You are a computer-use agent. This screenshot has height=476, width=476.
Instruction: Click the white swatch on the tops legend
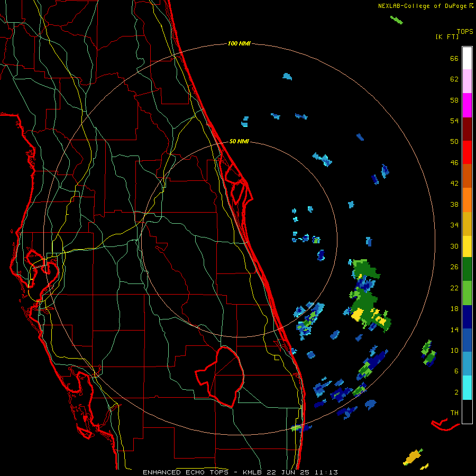tap(467, 58)
